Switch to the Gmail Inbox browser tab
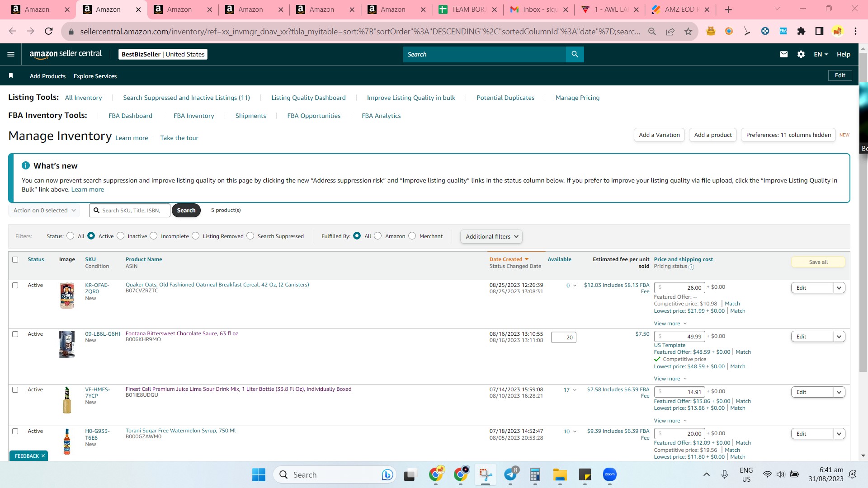 tap(539, 9)
